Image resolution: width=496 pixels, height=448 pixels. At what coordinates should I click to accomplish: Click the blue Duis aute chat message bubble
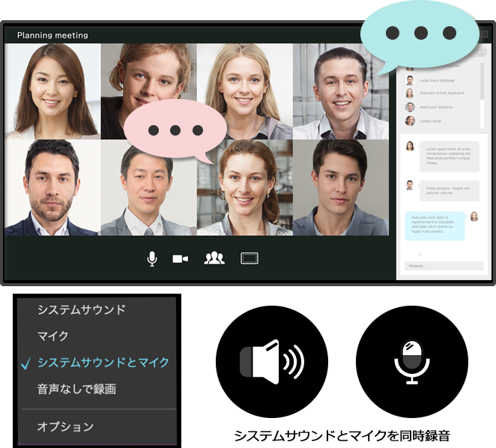tap(435, 225)
